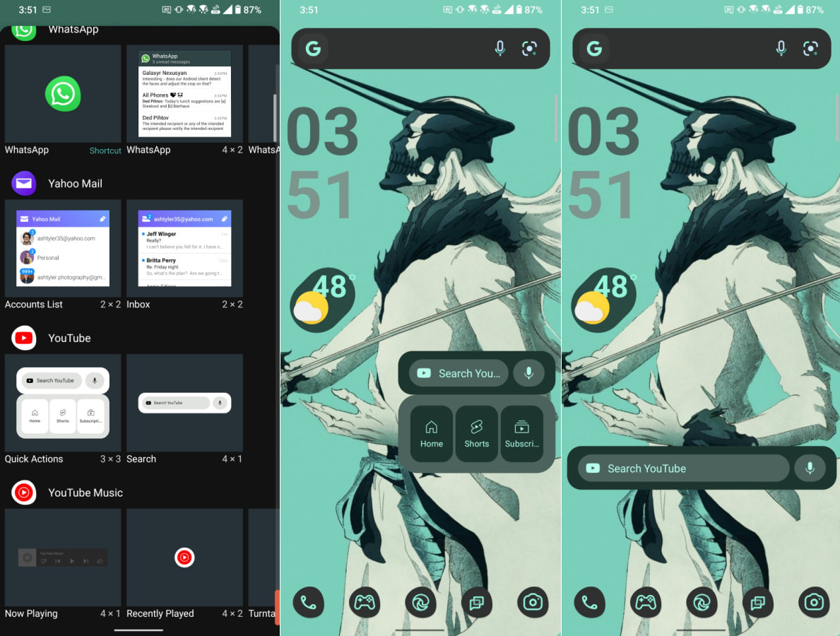Choose the Yahoo Mail Accounts List widget
The height and width of the screenshot is (636, 840).
[x=63, y=248]
